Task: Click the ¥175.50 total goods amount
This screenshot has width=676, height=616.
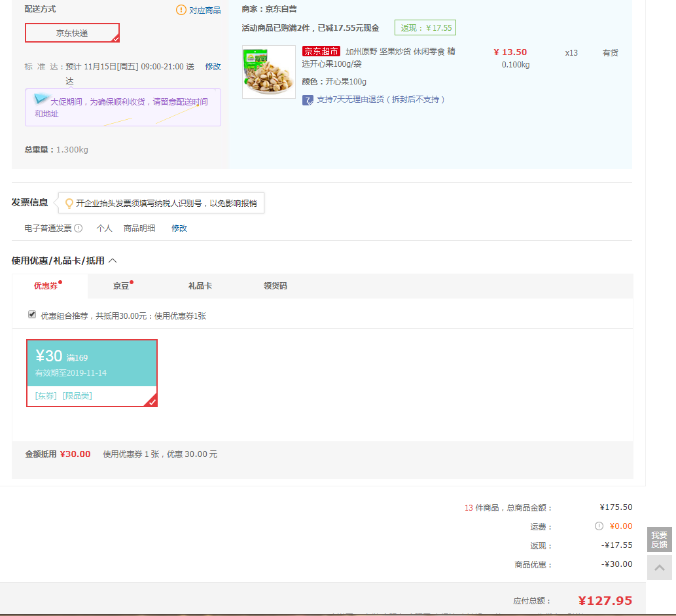Action: click(x=616, y=507)
